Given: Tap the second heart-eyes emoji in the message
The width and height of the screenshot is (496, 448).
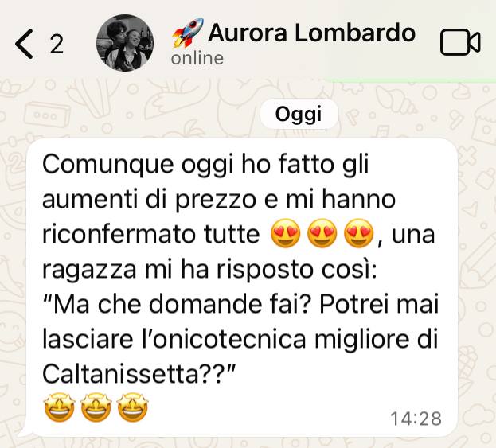Looking at the screenshot, I should coord(322,233).
